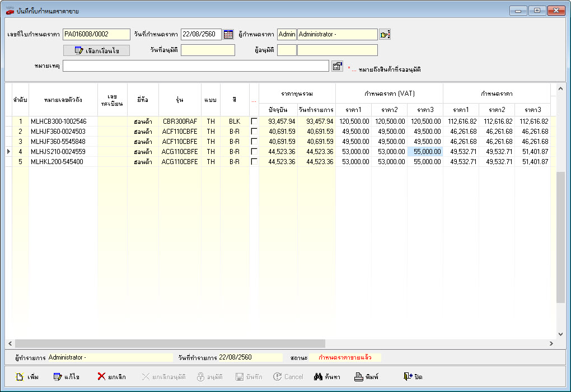Click the user lookup icon beside Administrator
Viewport: 571px width, 392px height.
[385, 34]
